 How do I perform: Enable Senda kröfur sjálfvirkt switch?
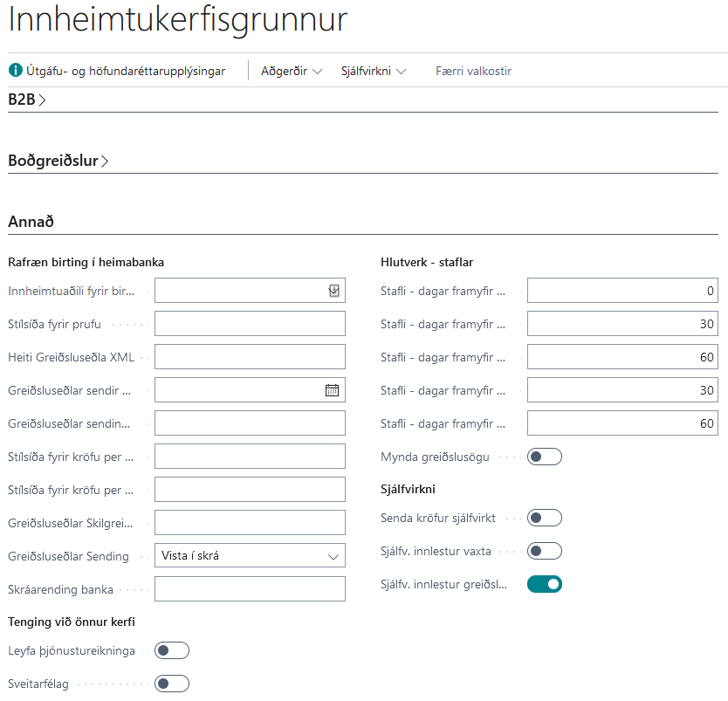click(x=545, y=518)
